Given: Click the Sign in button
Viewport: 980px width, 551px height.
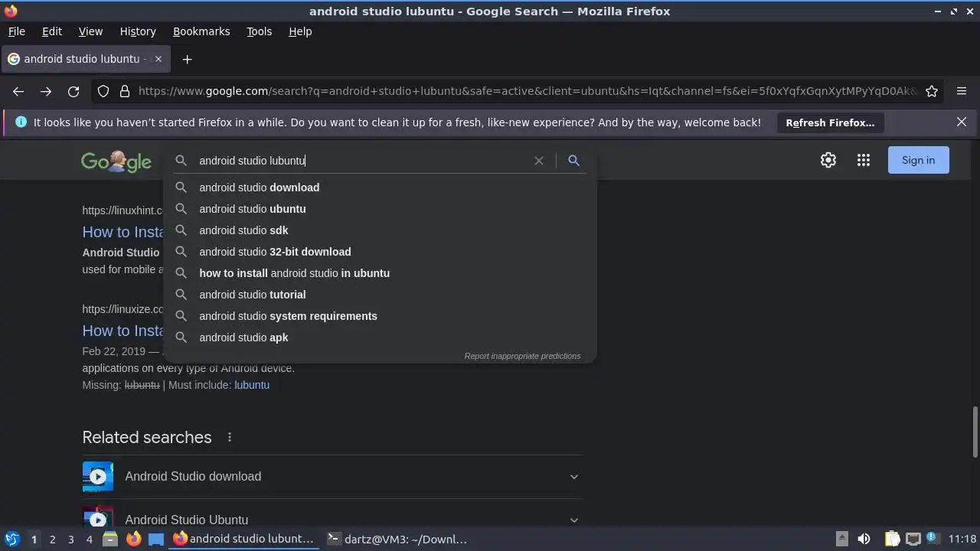Looking at the screenshot, I should (918, 160).
